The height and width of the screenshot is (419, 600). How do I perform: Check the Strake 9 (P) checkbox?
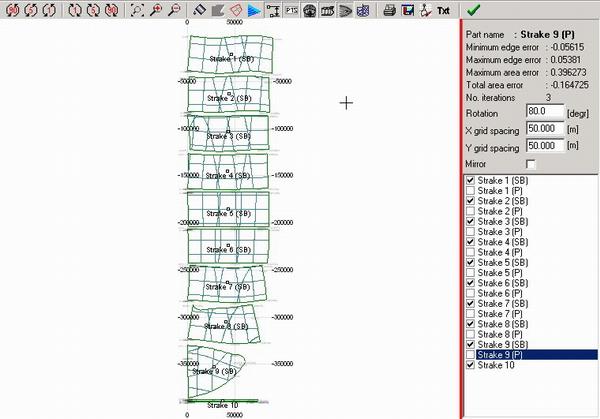tap(471, 354)
